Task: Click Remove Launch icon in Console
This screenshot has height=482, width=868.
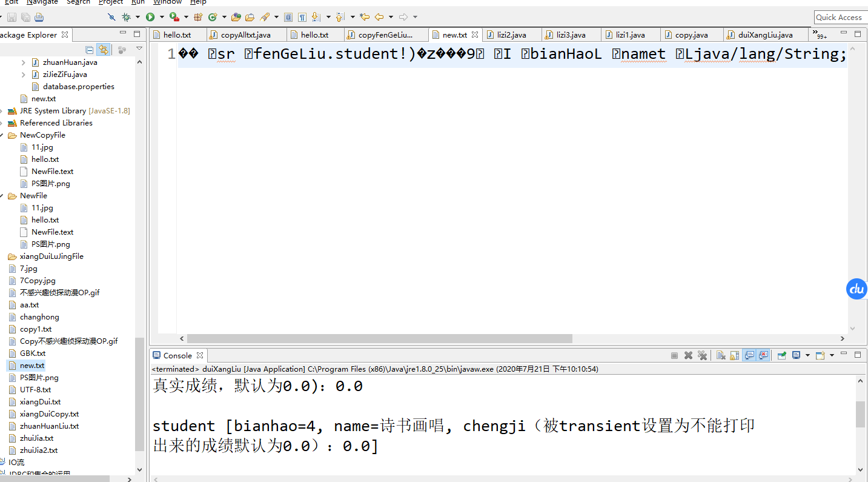Action: pos(688,355)
